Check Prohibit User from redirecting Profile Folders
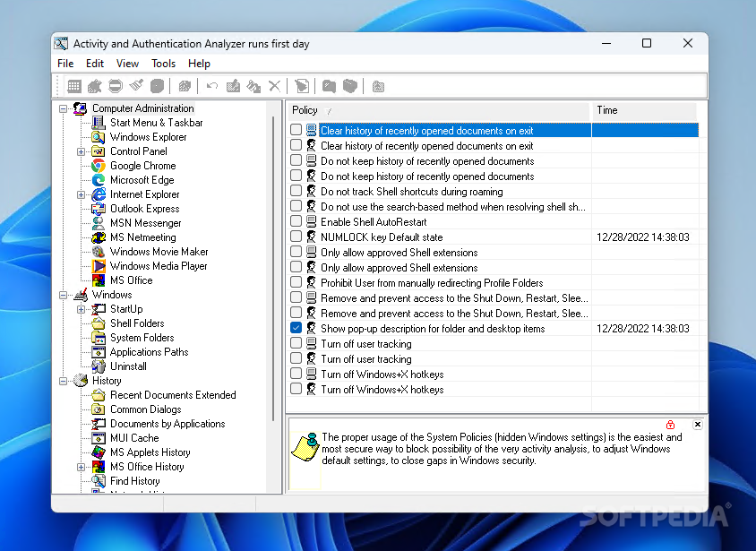 point(296,282)
